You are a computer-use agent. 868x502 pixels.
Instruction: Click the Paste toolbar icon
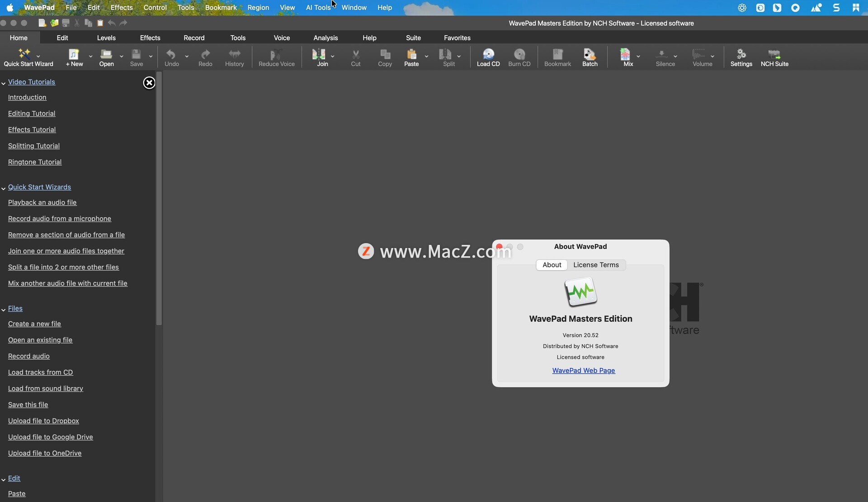pyautogui.click(x=411, y=55)
